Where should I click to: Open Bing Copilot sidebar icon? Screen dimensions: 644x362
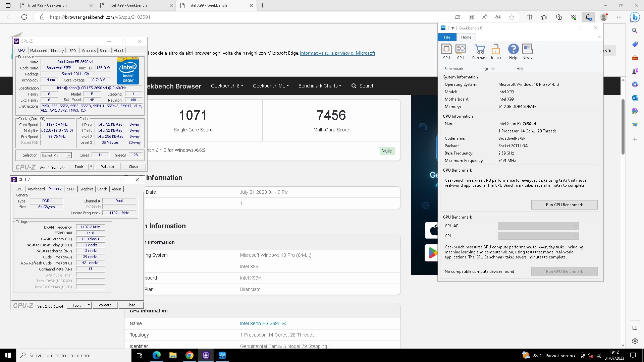tap(635, 17)
